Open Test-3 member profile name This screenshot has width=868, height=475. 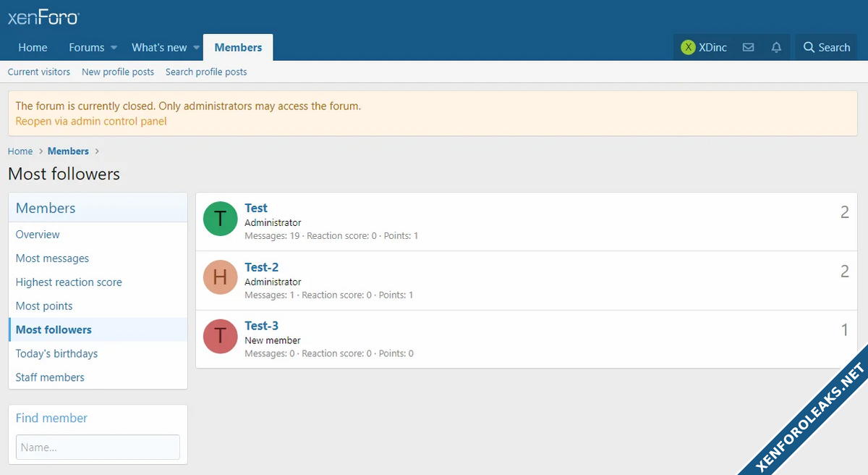click(x=261, y=326)
